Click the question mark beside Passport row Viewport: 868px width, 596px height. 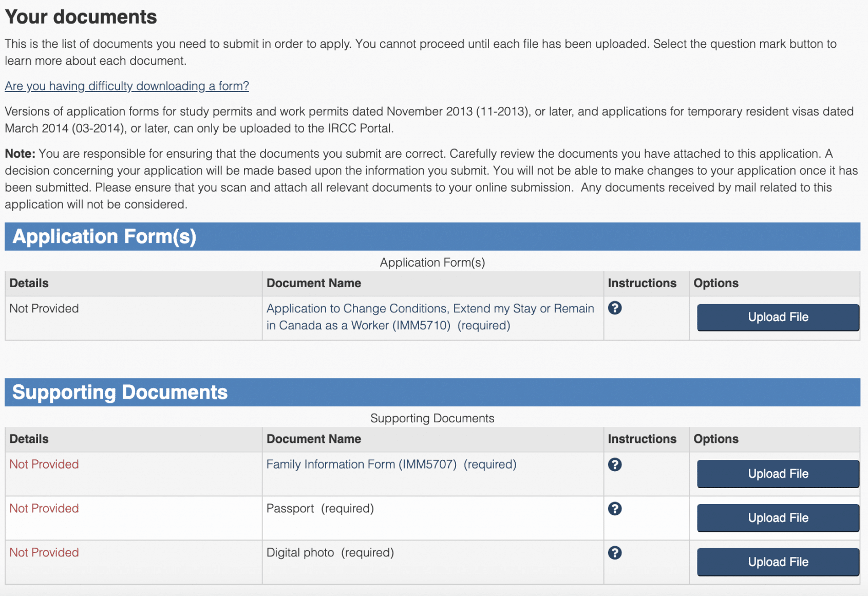coord(615,509)
